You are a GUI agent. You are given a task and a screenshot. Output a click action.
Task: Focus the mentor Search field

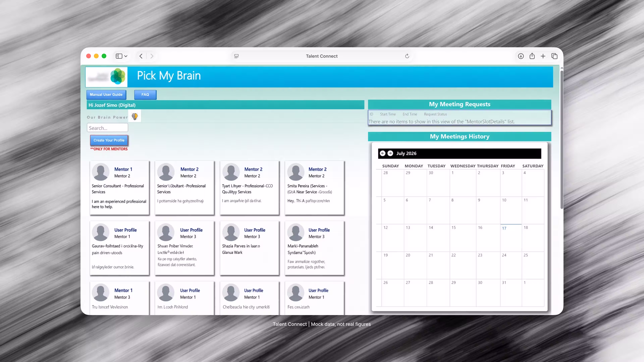[x=108, y=128]
